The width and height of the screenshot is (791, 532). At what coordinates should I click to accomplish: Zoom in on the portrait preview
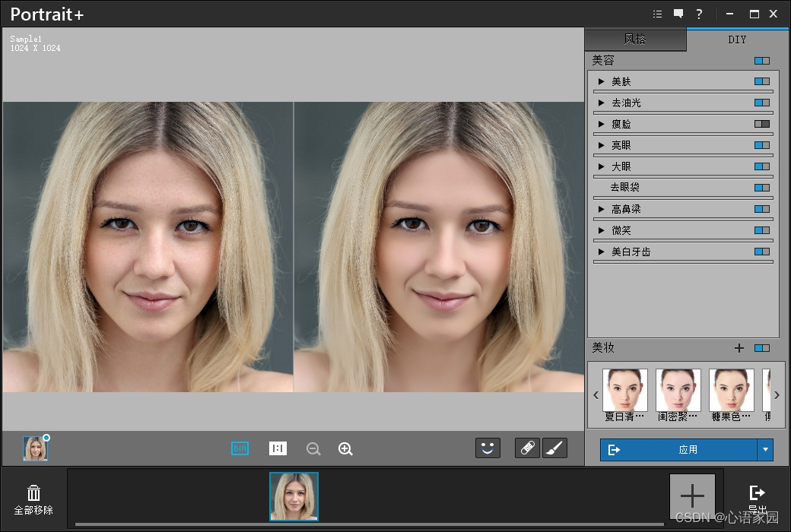pos(345,449)
